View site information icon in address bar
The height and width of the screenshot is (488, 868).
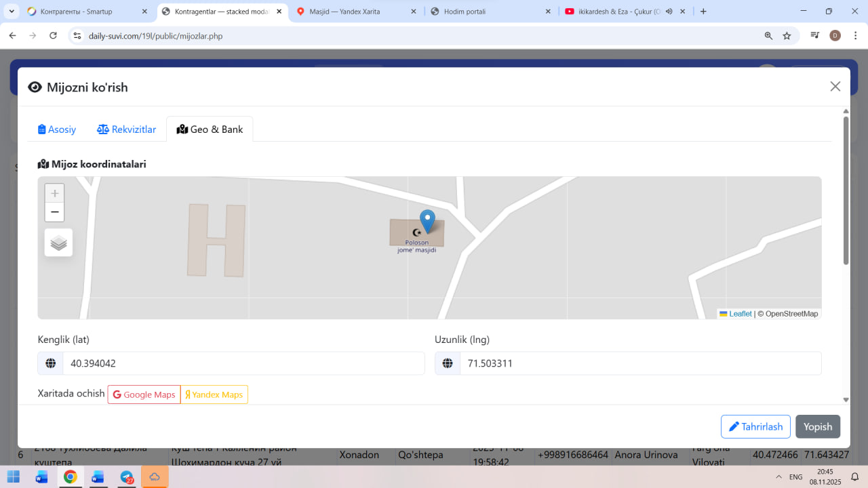tap(77, 36)
